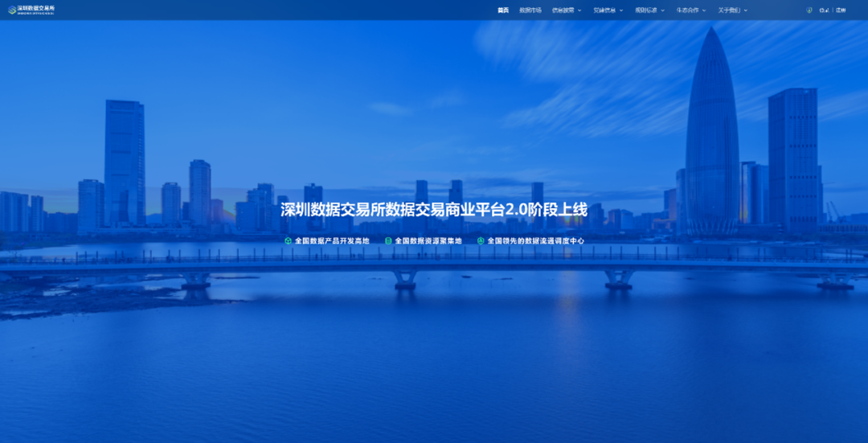The height and width of the screenshot is (443, 868).
Task: Click the text 全国数据资源聚集地
Action: click(428, 241)
